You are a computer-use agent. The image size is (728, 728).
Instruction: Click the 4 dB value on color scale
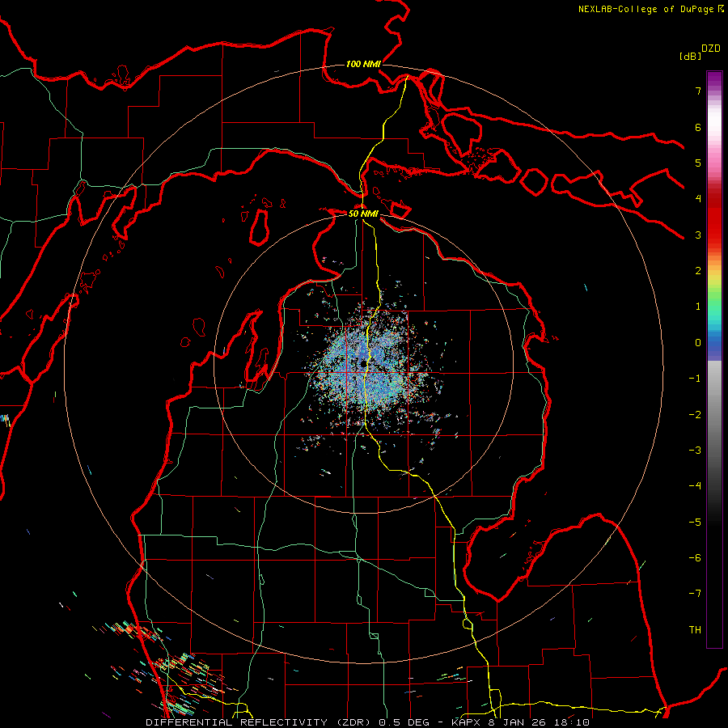(x=698, y=199)
